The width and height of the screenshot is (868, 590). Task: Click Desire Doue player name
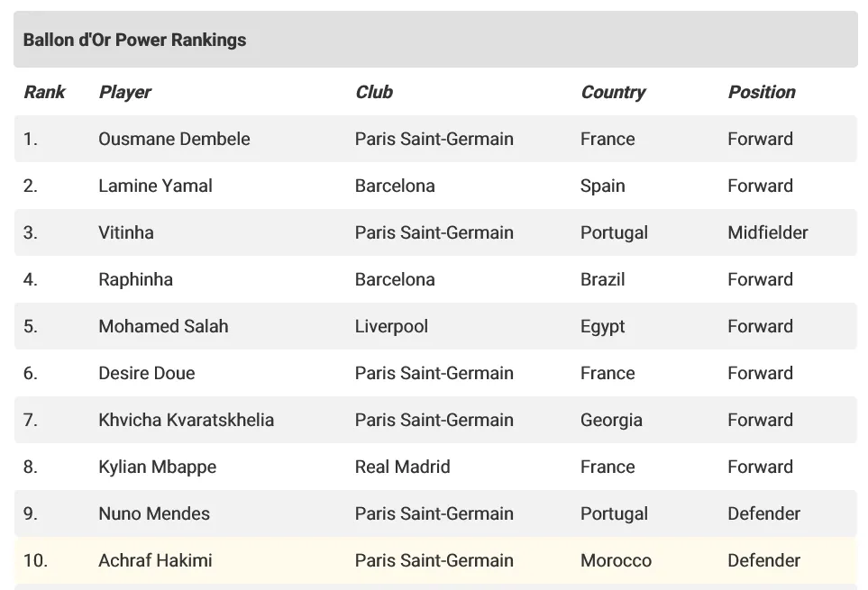click(x=147, y=373)
